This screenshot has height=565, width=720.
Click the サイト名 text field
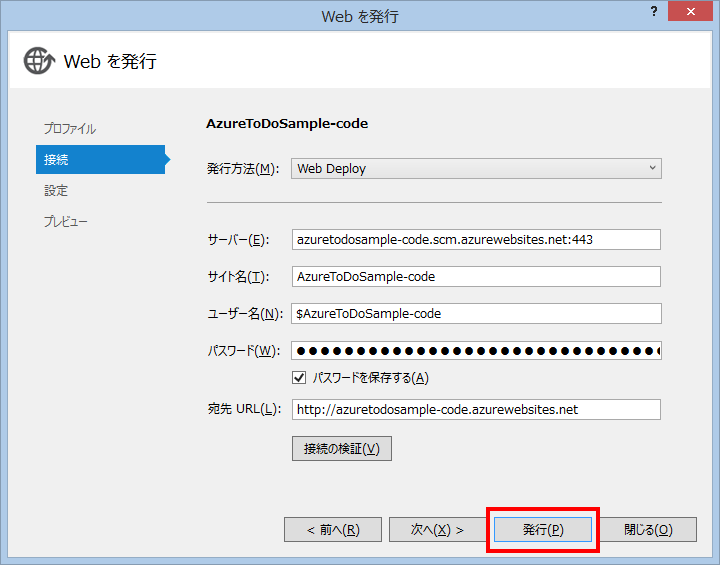(476, 277)
